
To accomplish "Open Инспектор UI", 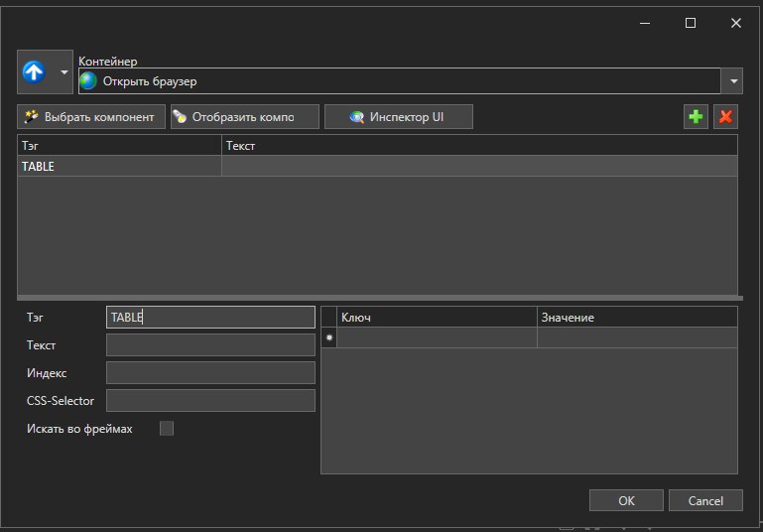I will (x=399, y=117).
